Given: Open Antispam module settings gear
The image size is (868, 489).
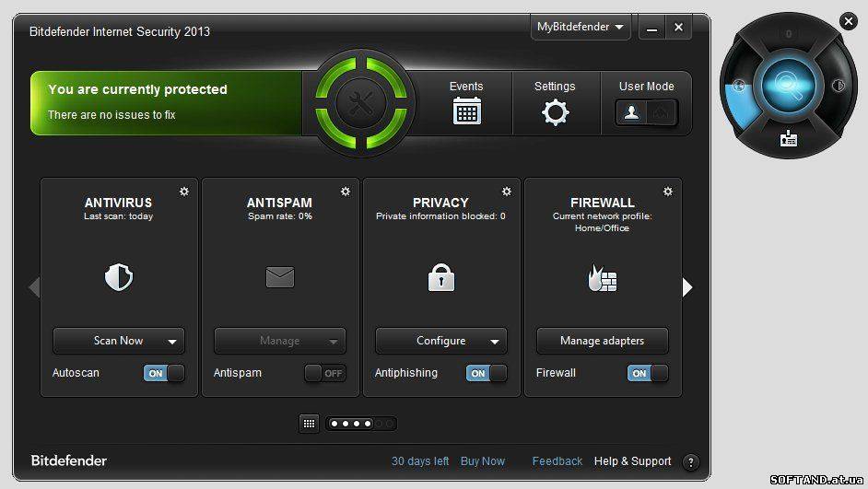Looking at the screenshot, I should click(x=346, y=192).
